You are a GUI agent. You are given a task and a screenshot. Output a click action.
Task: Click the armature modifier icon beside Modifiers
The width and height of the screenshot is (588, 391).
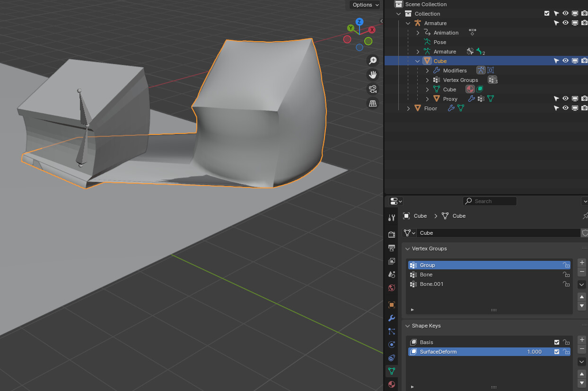click(481, 70)
